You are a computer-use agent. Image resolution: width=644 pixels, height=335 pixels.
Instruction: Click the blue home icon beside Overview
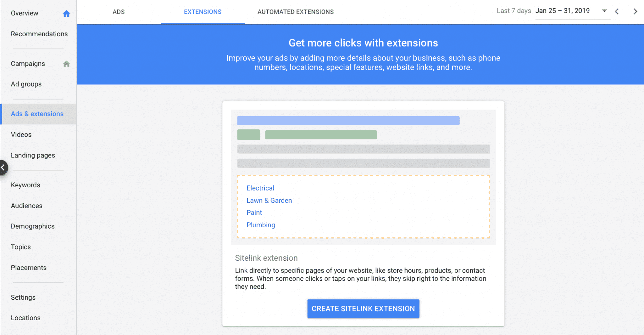point(66,14)
